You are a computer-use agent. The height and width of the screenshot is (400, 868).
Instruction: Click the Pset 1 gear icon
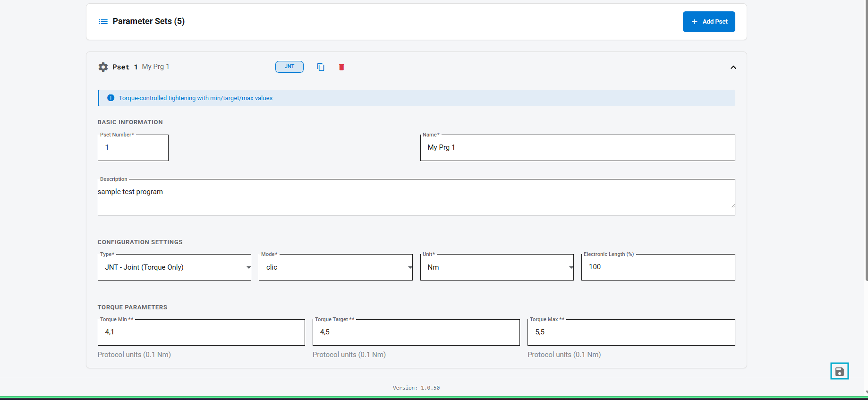tap(103, 67)
